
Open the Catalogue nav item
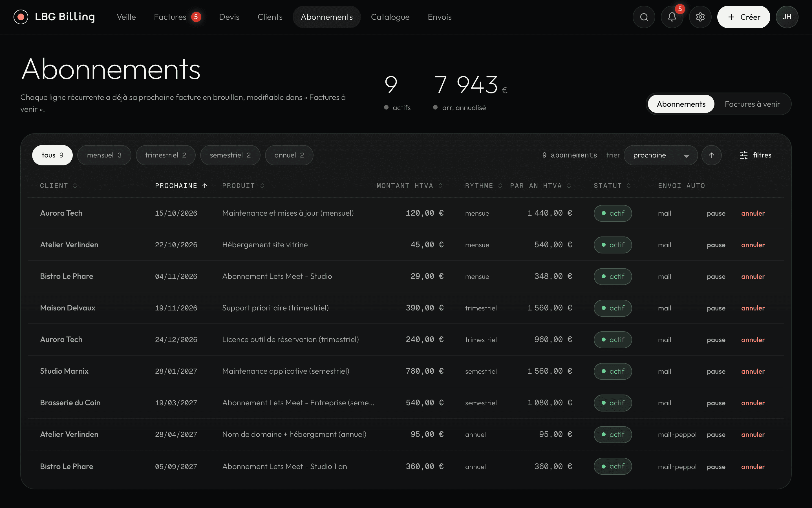390,17
